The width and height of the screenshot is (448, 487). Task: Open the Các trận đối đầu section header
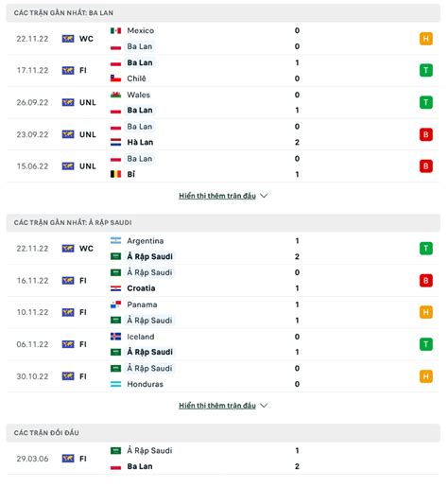click(x=223, y=432)
